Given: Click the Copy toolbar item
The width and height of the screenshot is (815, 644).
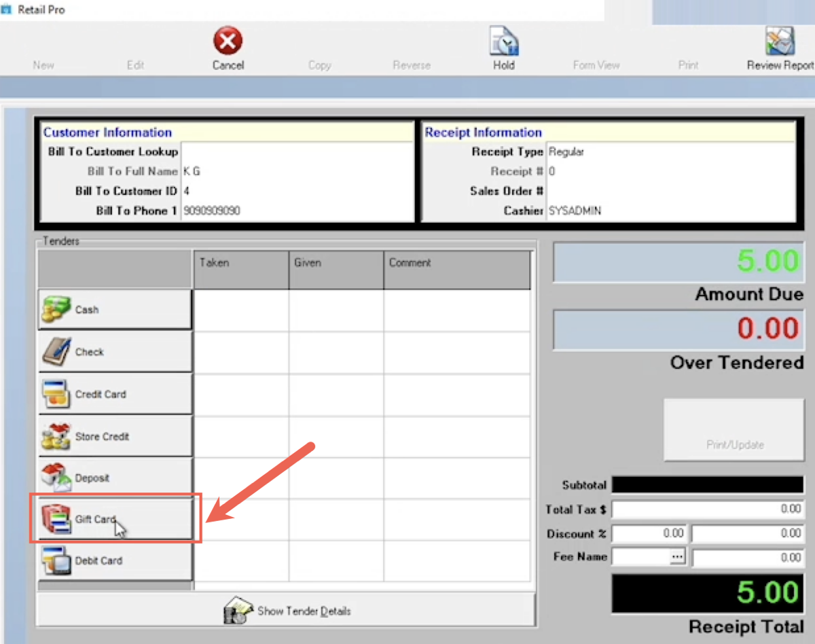Looking at the screenshot, I should (319, 65).
